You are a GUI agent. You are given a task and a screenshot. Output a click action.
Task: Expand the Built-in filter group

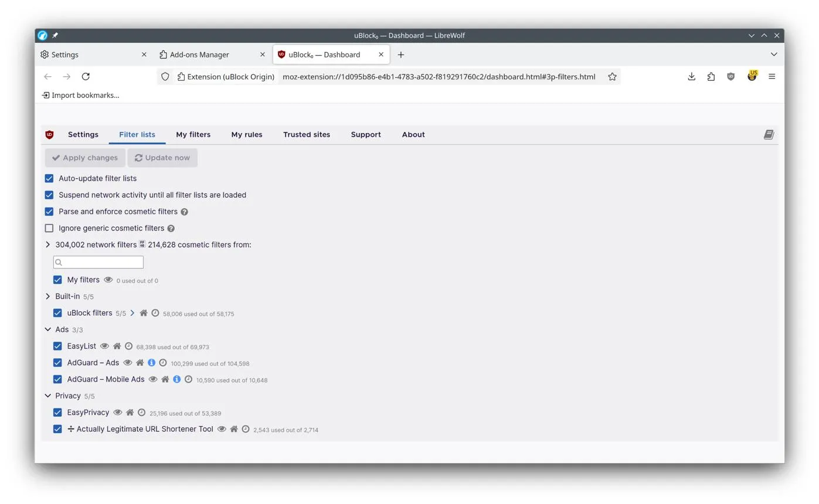click(x=48, y=297)
